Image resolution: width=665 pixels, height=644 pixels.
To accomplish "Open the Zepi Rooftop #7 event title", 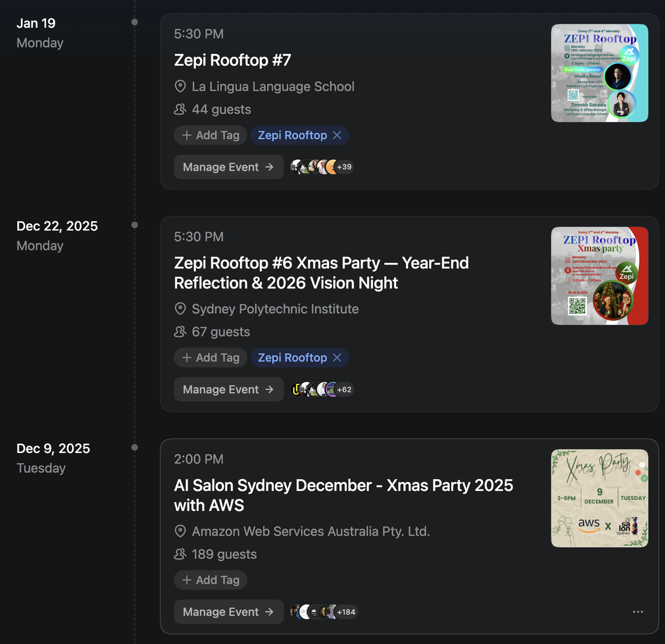I will coord(232,60).
